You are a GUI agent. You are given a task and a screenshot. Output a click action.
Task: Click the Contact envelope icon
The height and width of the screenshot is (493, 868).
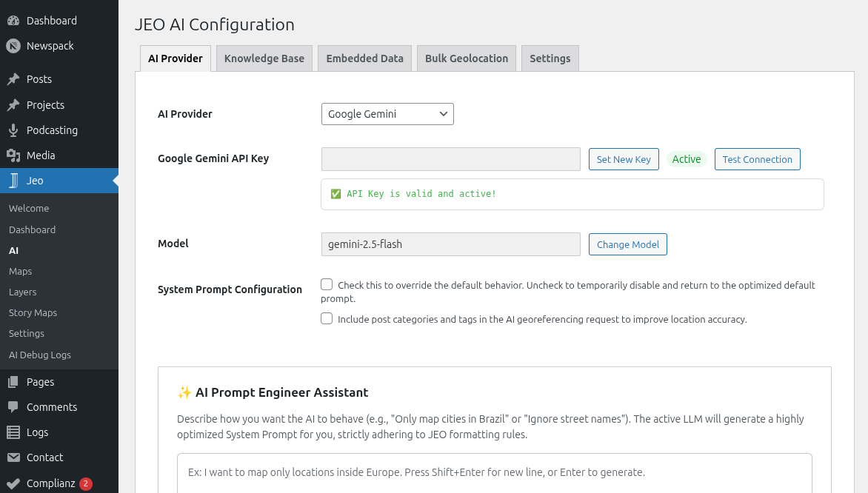click(x=13, y=457)
